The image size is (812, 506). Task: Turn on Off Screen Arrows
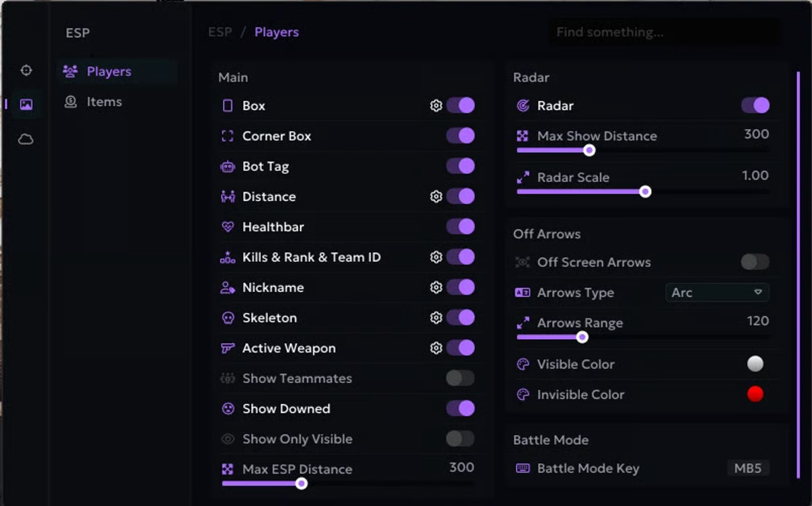(755, 262)
